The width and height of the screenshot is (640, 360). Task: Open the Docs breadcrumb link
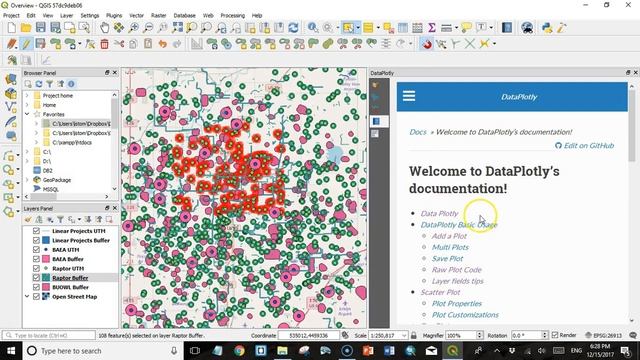tap(418, 132)
